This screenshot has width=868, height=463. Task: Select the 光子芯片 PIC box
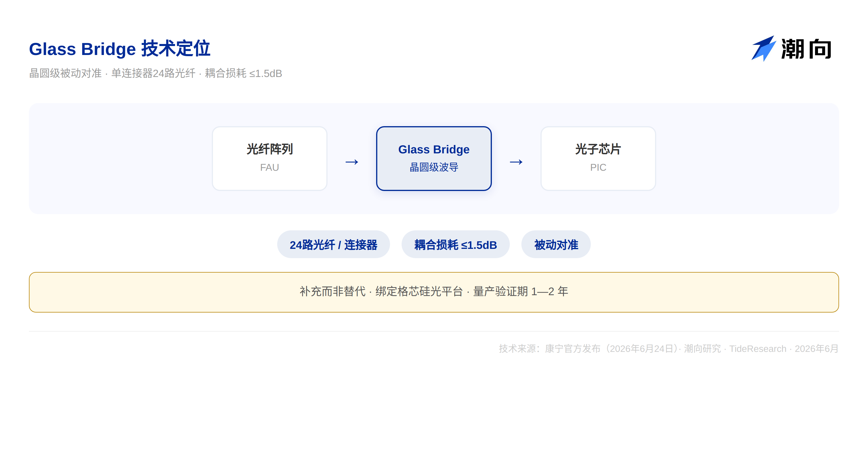pos(598,158)
